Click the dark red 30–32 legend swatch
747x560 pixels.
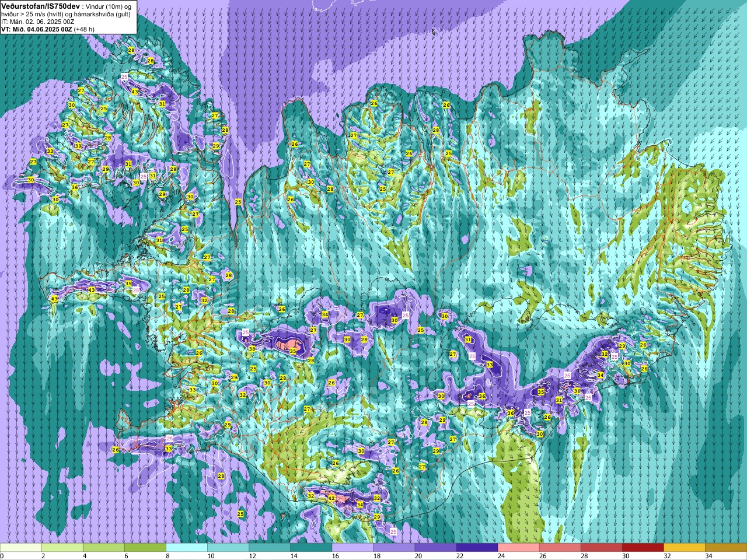pos(643,548)
